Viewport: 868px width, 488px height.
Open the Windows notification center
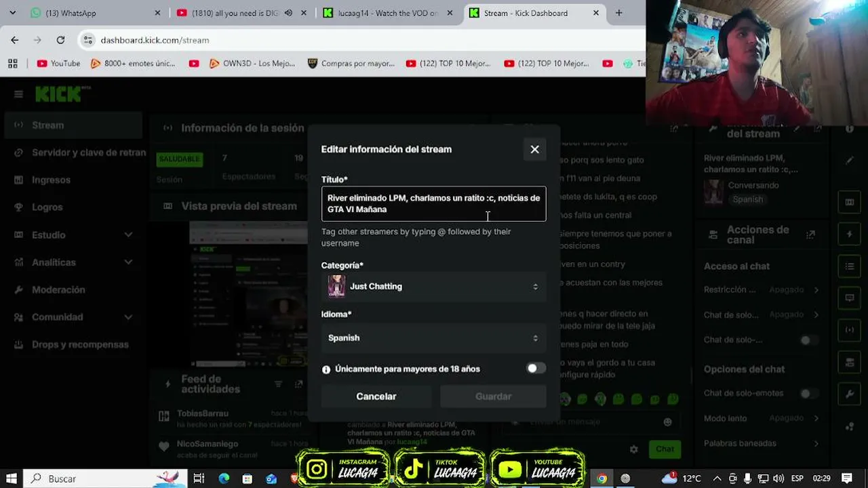(x=847, y=479)
